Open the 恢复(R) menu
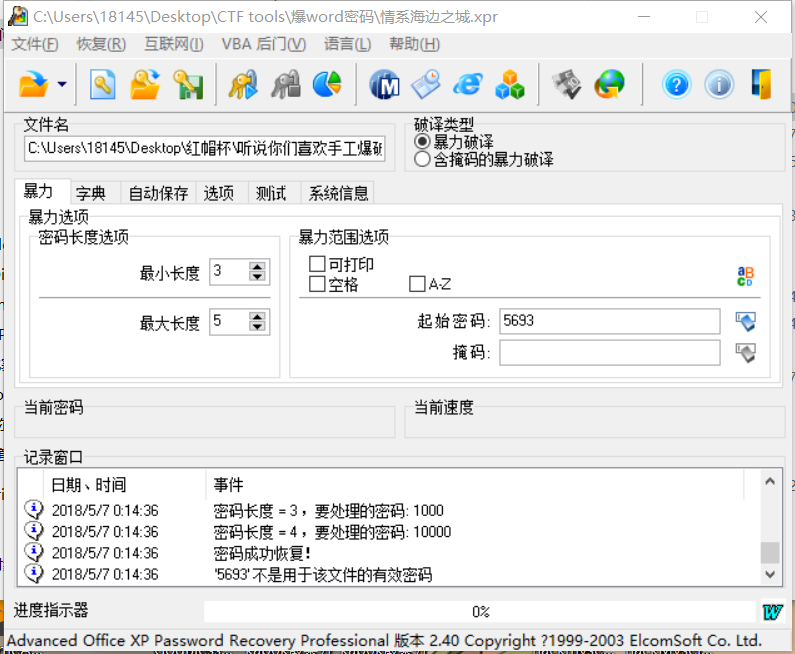 (x=101, y=44)
